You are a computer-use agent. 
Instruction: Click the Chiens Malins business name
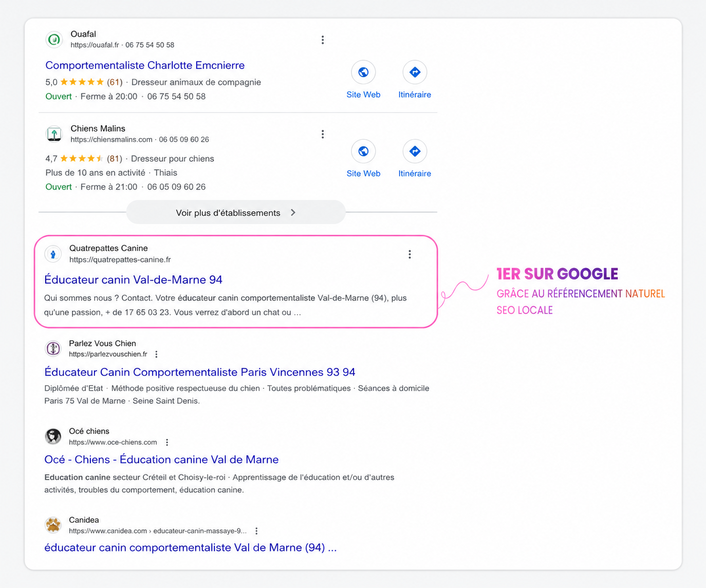(98, 128)
